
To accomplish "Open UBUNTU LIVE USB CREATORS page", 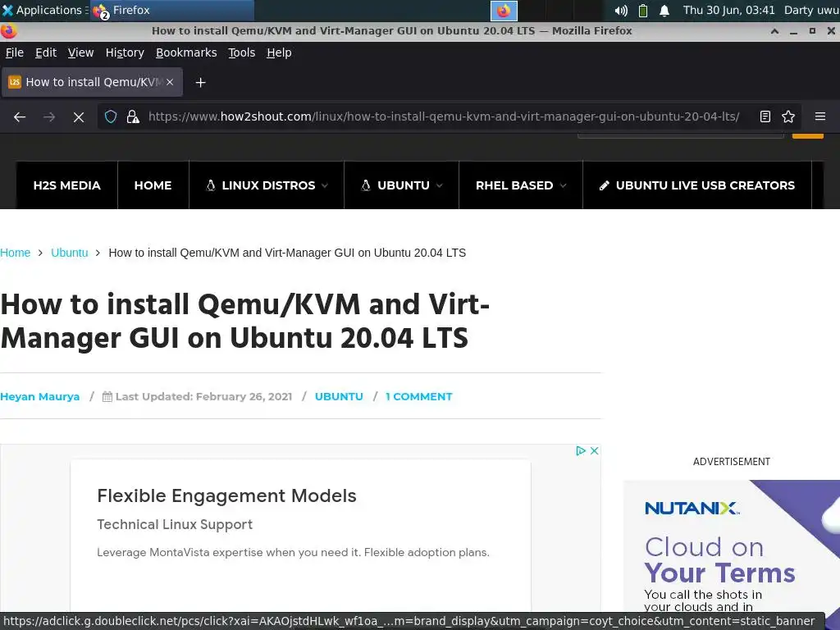I will tap(697, 185).
